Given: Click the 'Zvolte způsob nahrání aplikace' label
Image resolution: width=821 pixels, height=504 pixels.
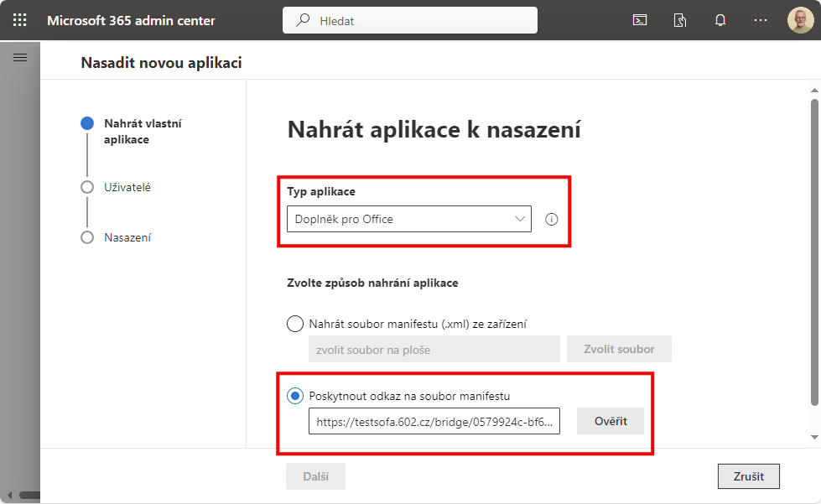Looking at the screenshot, I should [x=372, y=283].
